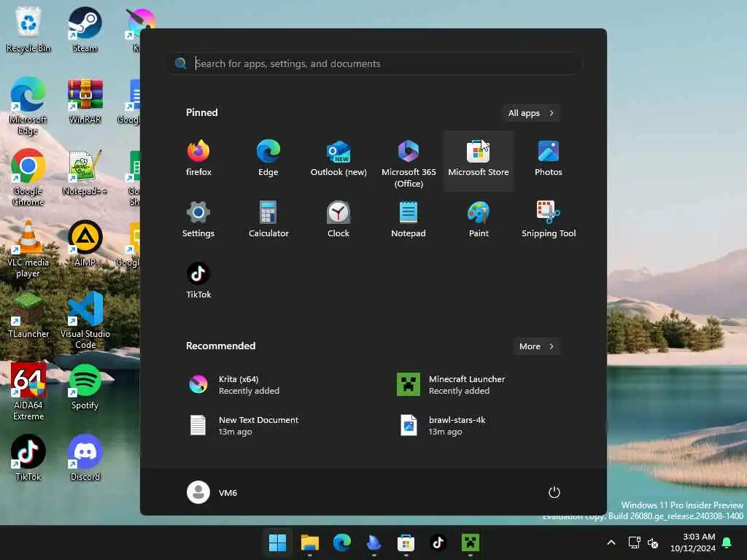The height and width of the screenshot is (560, 747).
Task: Select Recycle Bin desktop icon
Action: [x=28, y=30]
